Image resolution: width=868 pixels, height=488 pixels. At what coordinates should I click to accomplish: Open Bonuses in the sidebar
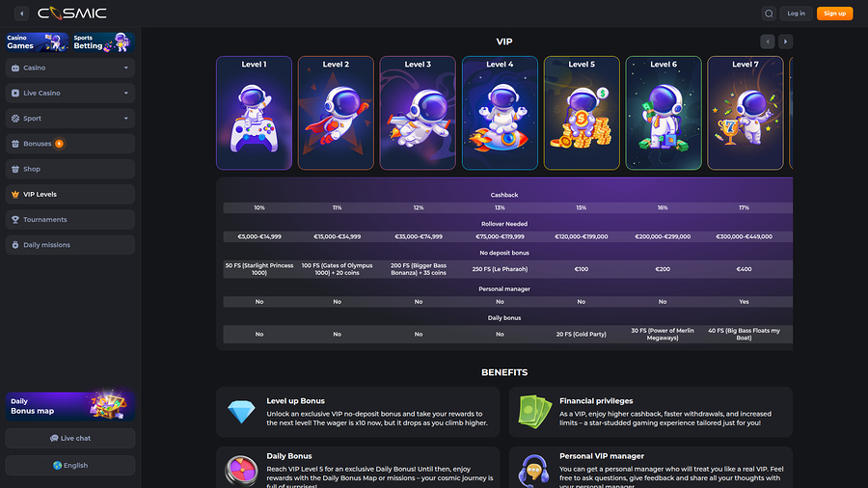pos(70,144)
